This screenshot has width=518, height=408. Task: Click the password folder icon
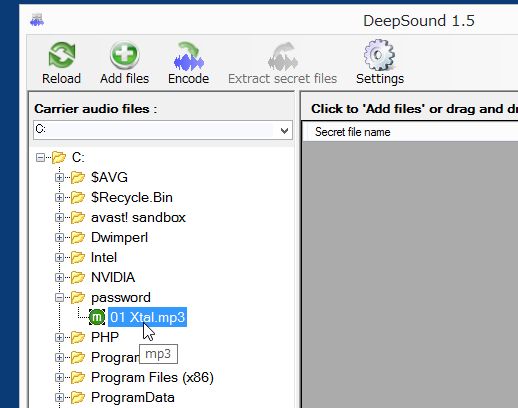click(x=78, y=297)
